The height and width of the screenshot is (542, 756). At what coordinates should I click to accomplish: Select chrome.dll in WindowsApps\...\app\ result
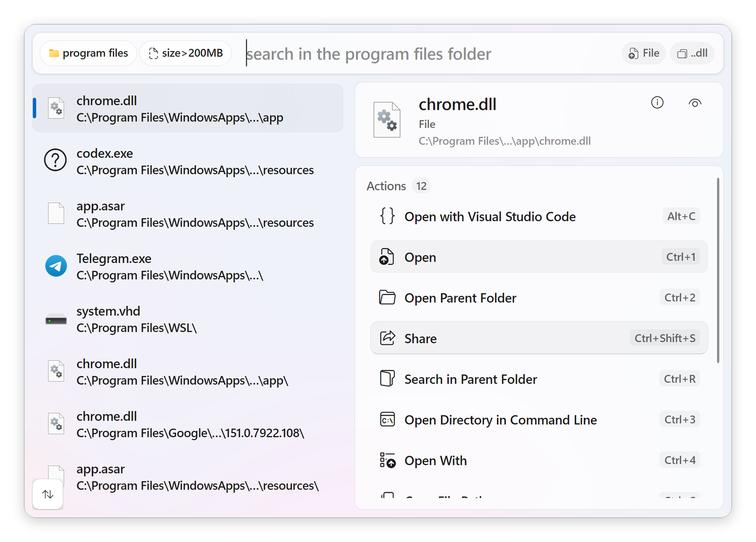point(188,372)
